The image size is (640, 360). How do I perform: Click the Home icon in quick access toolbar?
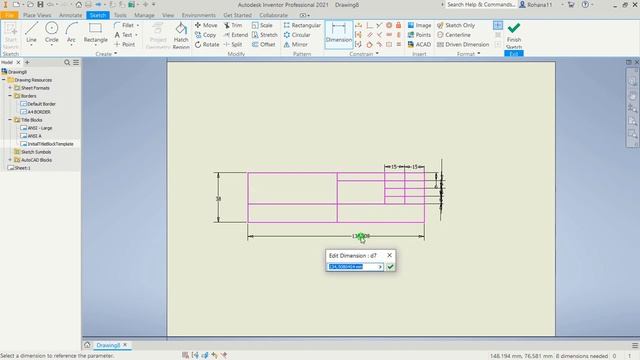pos(78,4)
